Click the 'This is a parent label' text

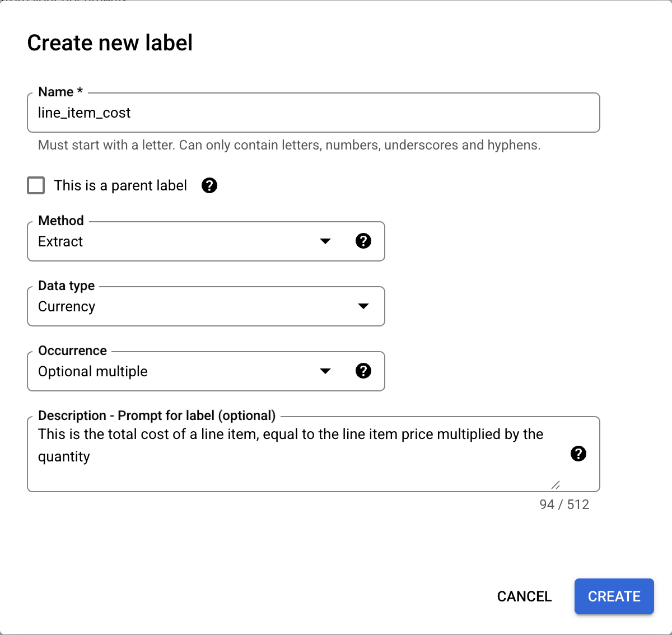click(120, 185)
